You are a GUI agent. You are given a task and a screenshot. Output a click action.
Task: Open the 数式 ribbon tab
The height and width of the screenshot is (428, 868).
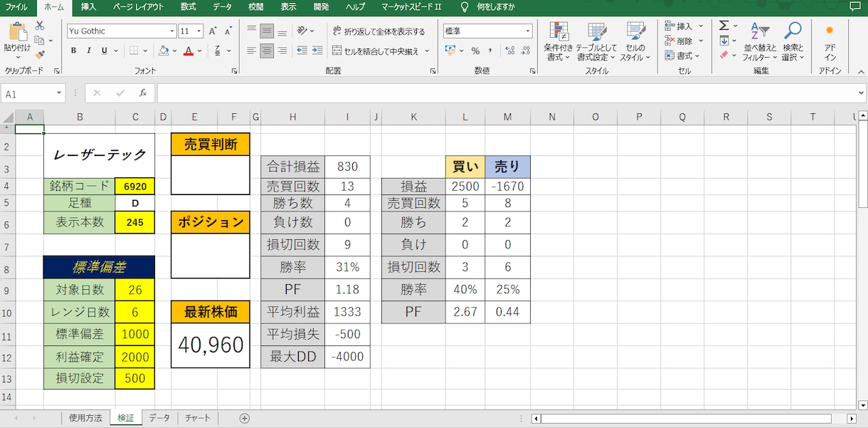(x=189, y=7)
